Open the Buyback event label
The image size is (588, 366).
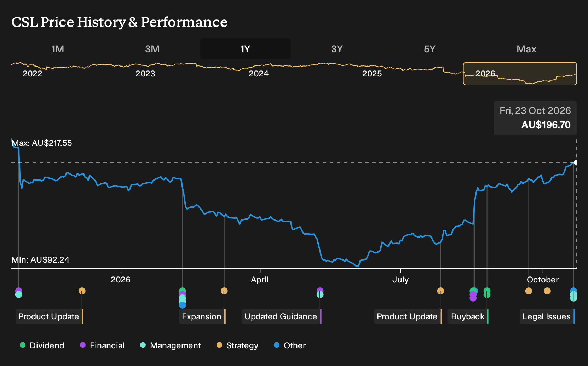point(468,316)
